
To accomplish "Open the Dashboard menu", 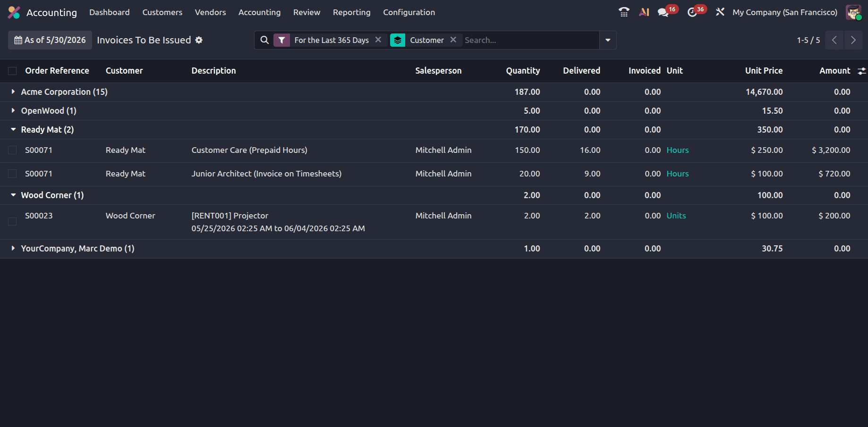I will click(x=110, y=12).
